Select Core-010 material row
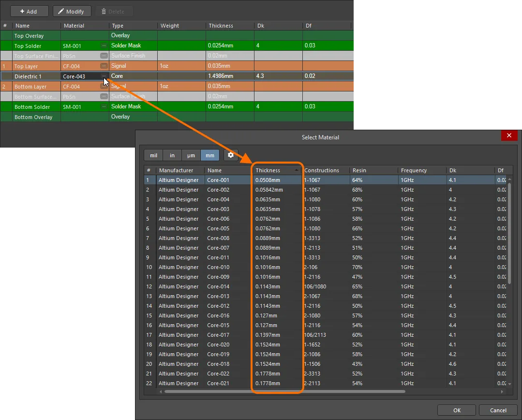This screenshot has height=420, width=522. pos(325,267)
